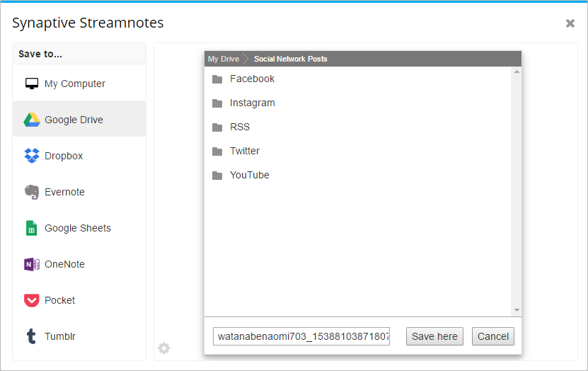Choose Pocket as save destination
The image size is (588, 371).
pos(79,300)
